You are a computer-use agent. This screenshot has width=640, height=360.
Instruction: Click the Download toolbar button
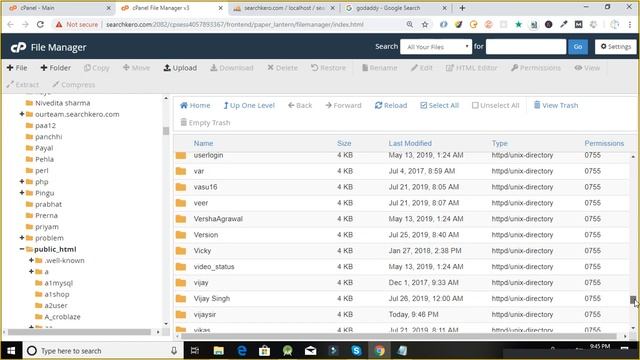point(231,68)
